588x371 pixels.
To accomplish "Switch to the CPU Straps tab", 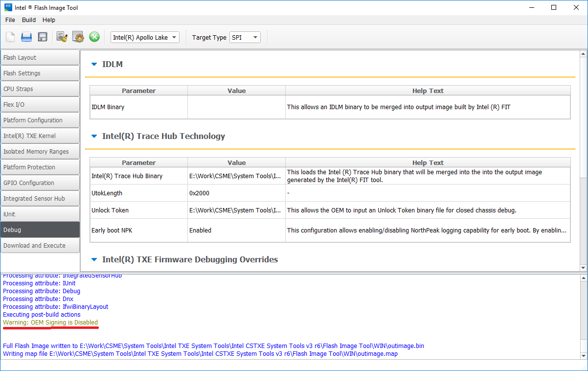I will (x=40, y=89).
